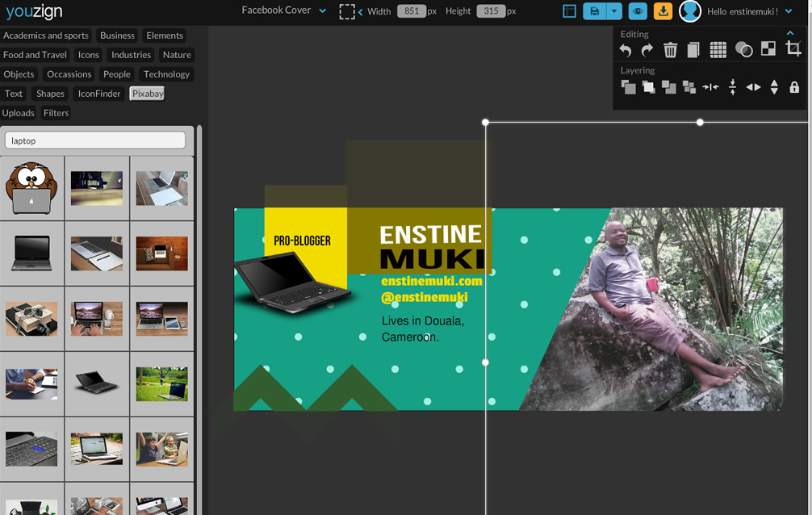Viewport: 812px width, 515px height.
Task: Center the element vertically
Action: pos(732,86)
